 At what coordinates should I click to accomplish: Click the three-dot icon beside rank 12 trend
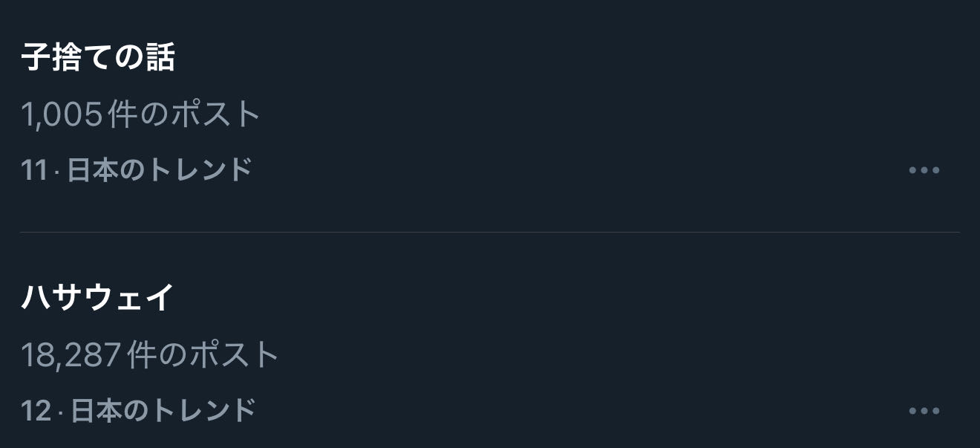(x=924, y=411)
